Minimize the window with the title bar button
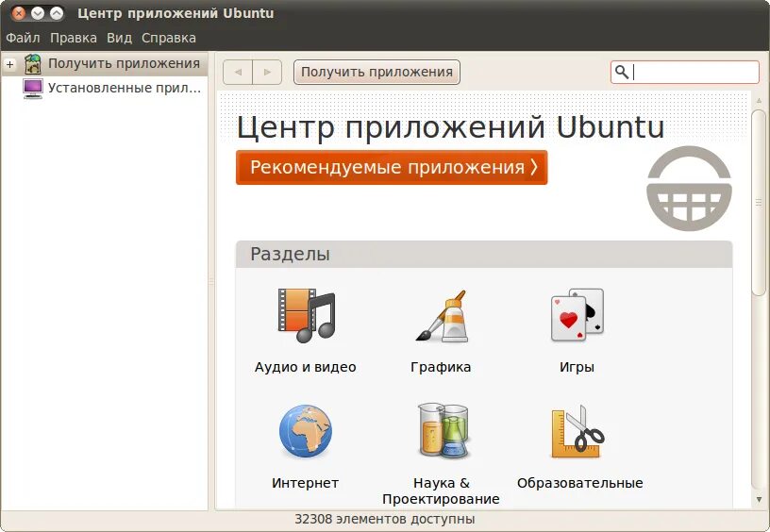 point(38,13)
